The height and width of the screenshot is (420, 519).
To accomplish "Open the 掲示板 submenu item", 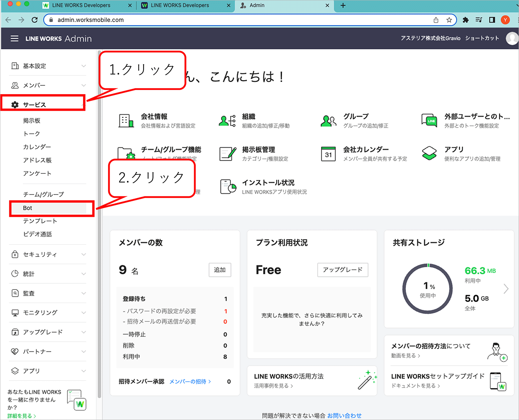I will coord(31,120).
